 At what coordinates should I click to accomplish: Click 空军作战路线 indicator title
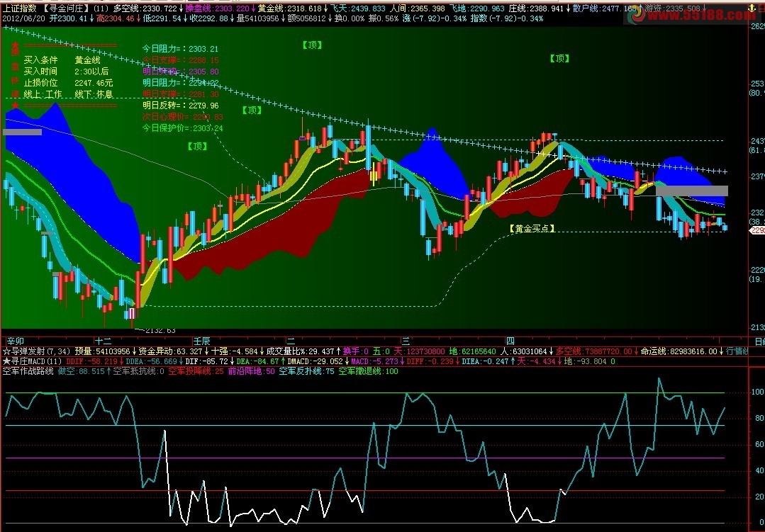28,372
